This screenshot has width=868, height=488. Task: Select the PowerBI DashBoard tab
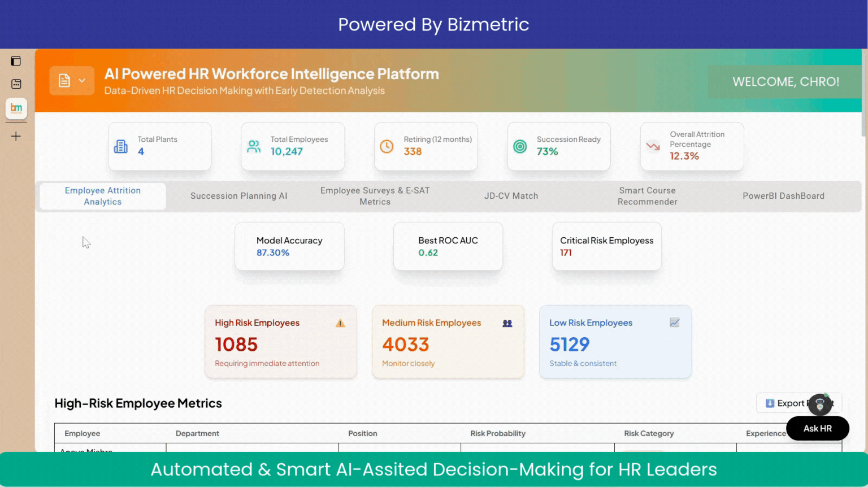(783, 196)
